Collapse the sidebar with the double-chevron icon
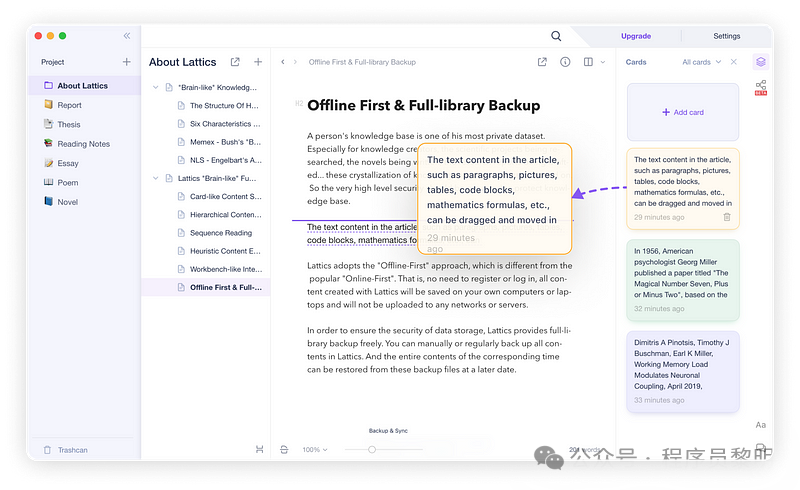800x490 pixels. 127,36
